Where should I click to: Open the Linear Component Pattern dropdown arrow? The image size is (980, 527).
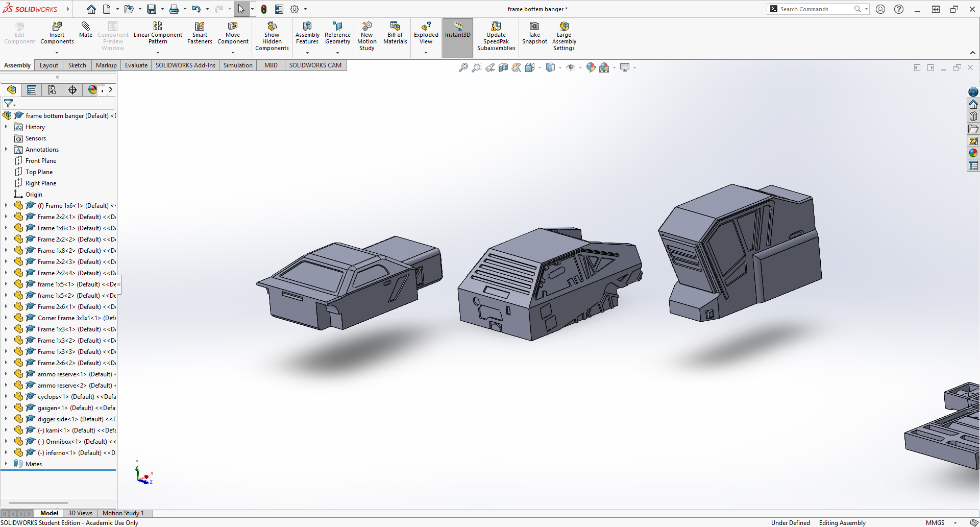pyautogui.click(x=158, y=53)
